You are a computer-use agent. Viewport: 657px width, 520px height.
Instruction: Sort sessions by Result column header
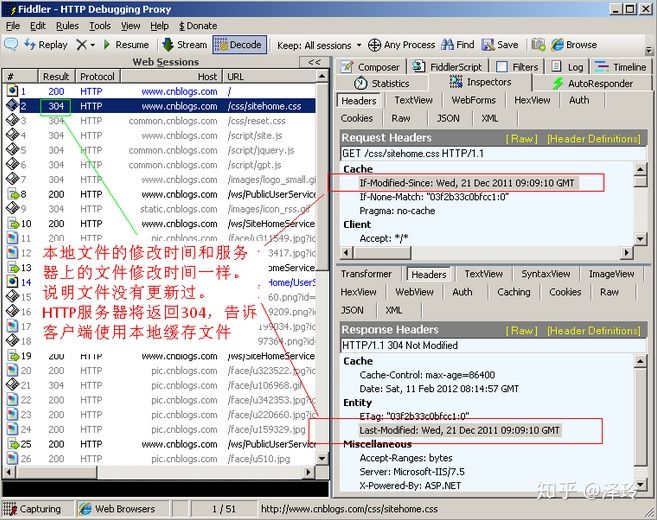click(57, 77)
